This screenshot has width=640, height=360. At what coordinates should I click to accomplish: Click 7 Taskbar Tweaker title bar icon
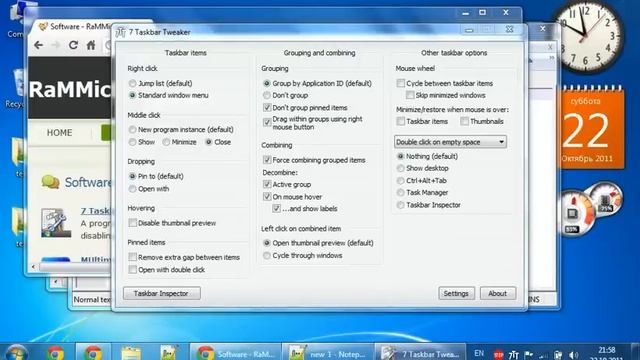121,32
